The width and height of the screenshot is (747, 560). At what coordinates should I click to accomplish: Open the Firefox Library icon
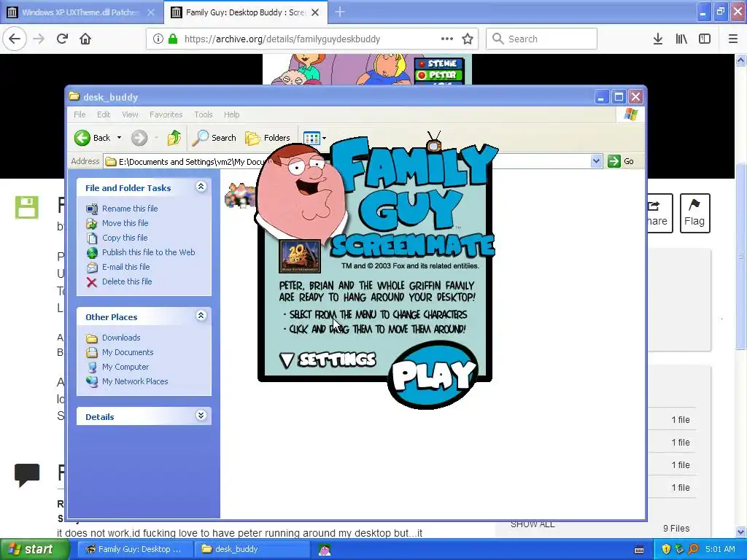681,39
